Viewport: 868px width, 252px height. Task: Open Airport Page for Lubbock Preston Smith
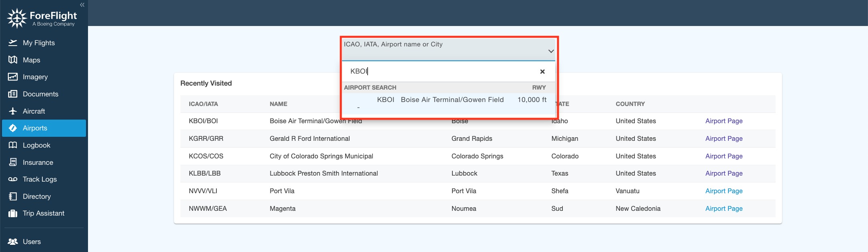(x=724, y=173)
